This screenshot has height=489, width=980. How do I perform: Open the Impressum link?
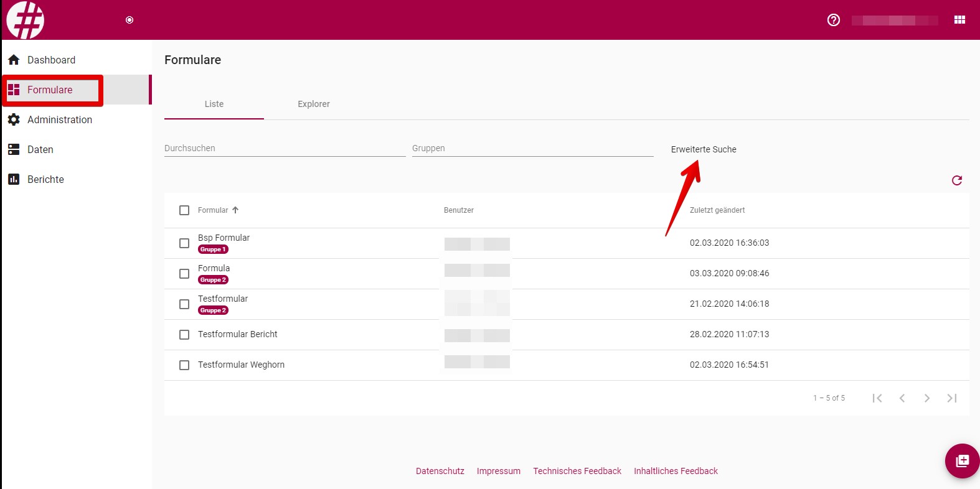(x=499, y=471)
